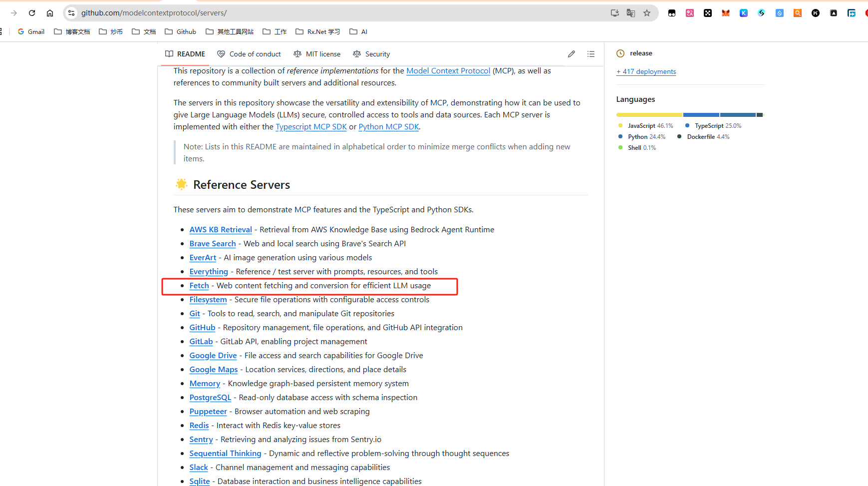The height and width of the screenshot is (486, 868).
Task: Open the Typescript MCP SDK link
Action: point(311,127)
